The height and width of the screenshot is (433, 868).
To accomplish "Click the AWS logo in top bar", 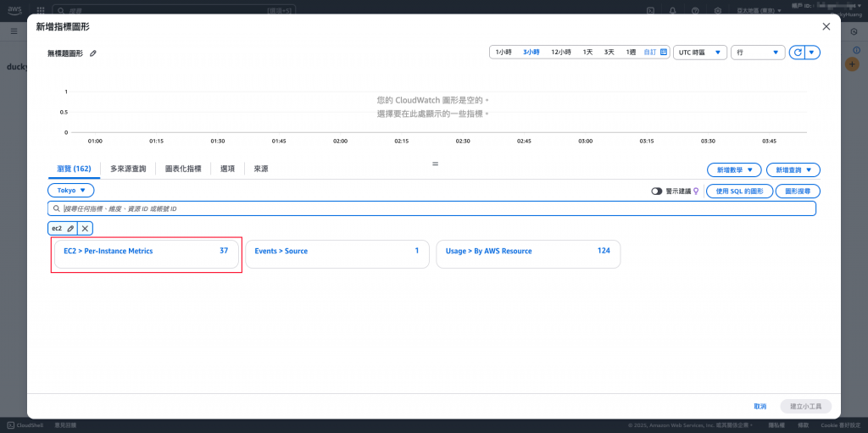I will tap(14, 10).
